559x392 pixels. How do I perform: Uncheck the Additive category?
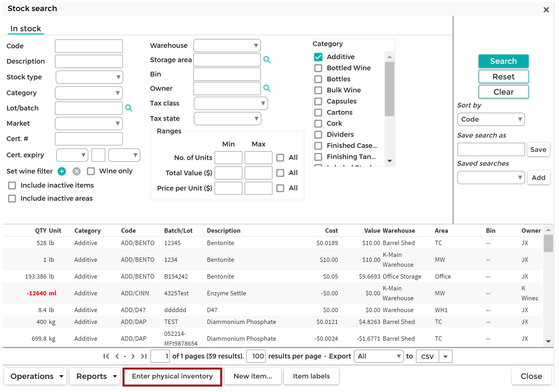(318, 57)
